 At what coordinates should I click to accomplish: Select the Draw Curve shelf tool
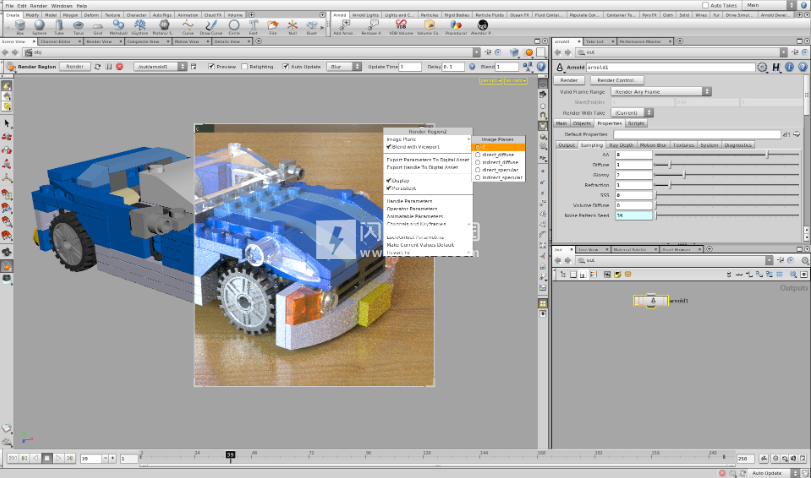(211, 27)
